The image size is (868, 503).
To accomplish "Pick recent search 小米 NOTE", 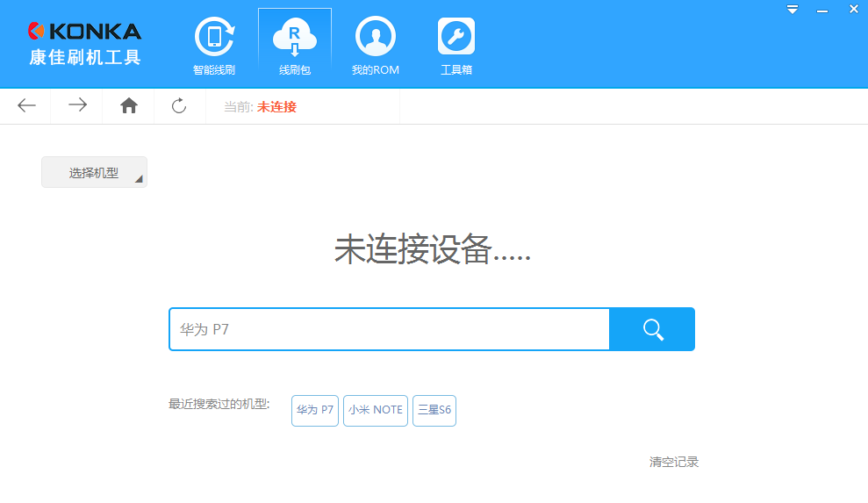I will point(376,411).
